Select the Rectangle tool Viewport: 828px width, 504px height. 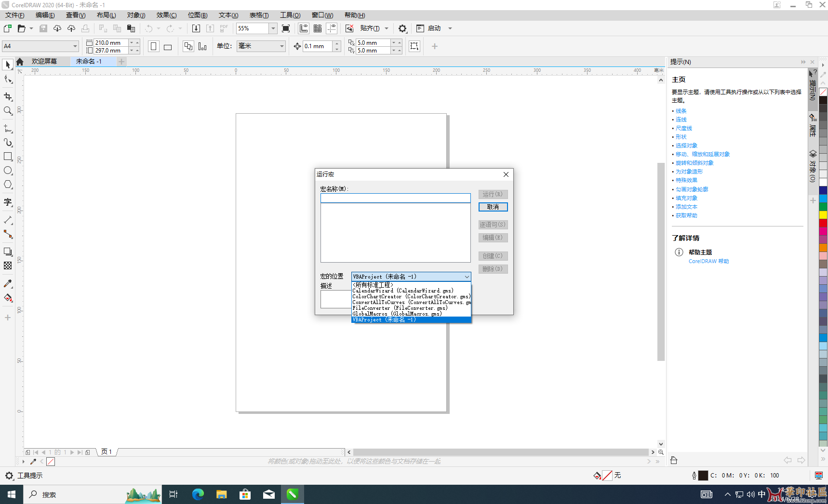8,157
